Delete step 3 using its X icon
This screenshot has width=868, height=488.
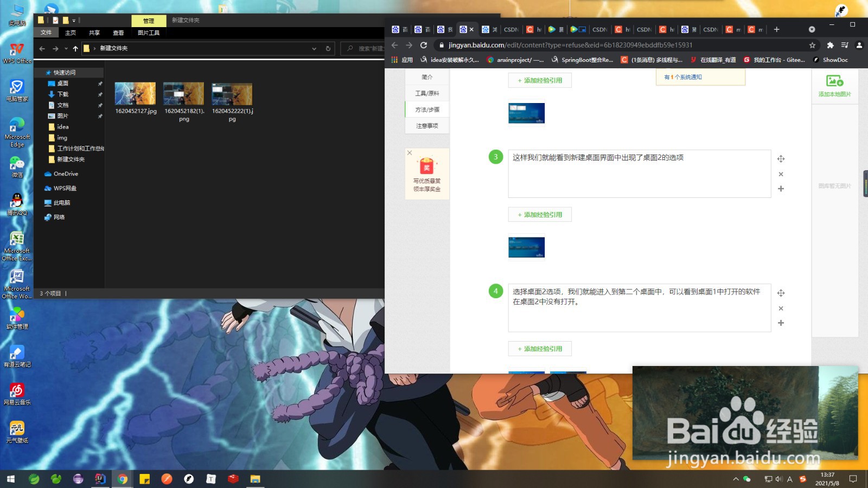781,174
